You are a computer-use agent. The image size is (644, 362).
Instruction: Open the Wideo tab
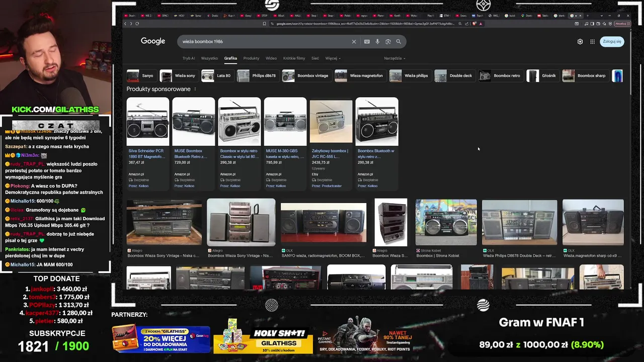271,58
